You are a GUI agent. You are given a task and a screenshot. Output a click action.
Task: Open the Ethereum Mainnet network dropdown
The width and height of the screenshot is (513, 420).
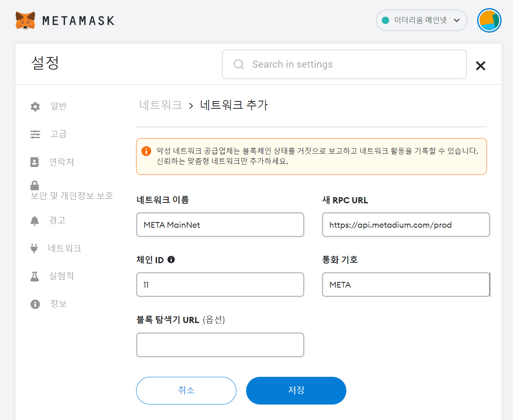421,20
